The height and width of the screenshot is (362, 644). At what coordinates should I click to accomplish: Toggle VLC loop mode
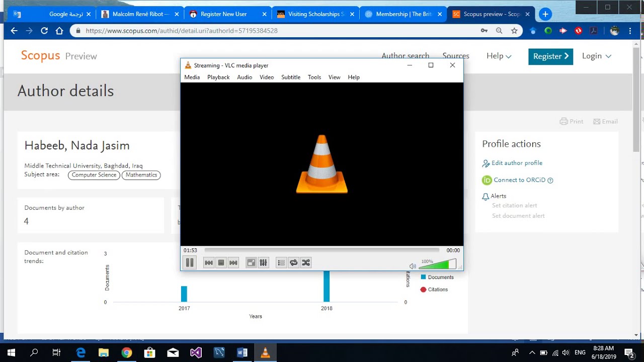tap(293, 262)
